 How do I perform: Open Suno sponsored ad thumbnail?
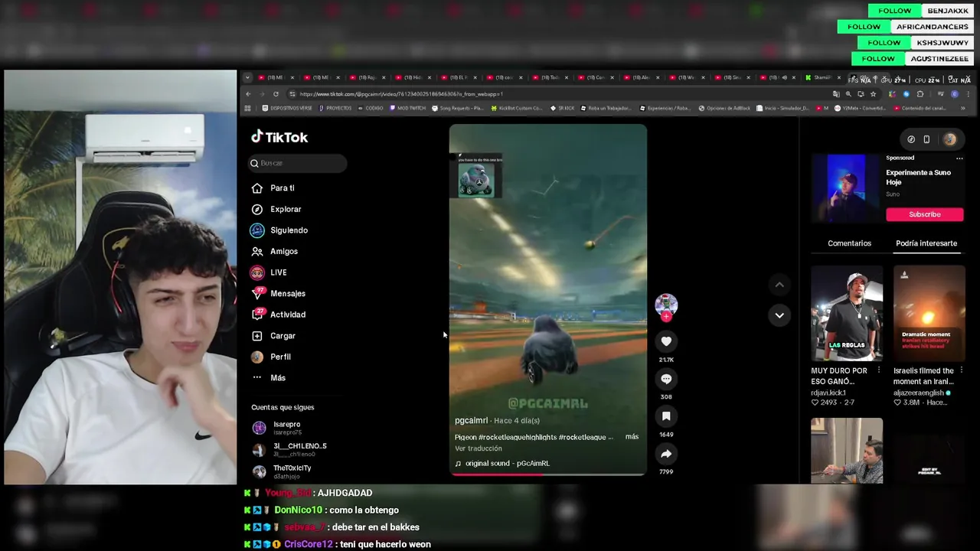[x=846, y=188]
